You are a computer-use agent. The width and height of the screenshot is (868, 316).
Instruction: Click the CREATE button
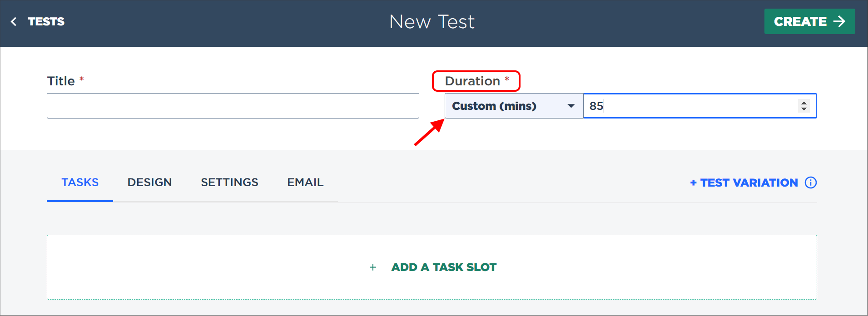pyautogui.click(x=809, y=21)
